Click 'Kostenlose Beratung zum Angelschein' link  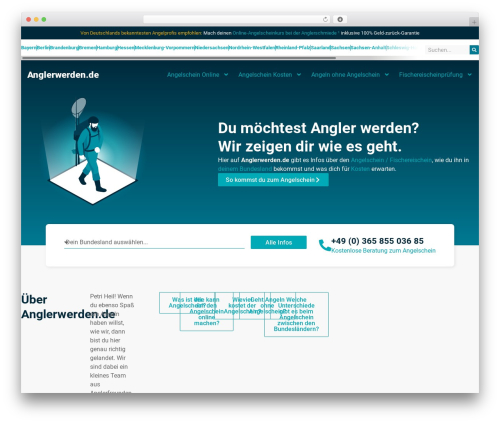(383, 251)
